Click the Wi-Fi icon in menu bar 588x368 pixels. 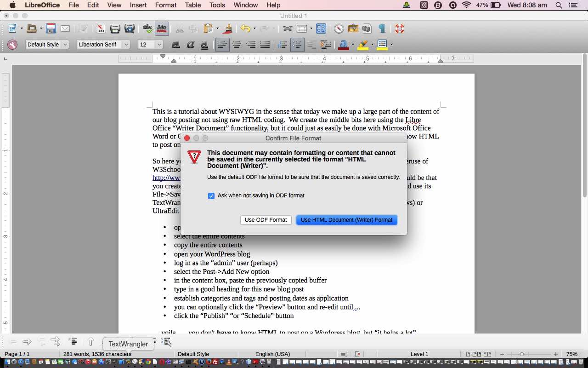pyautogui.click(x=467, y=5)
